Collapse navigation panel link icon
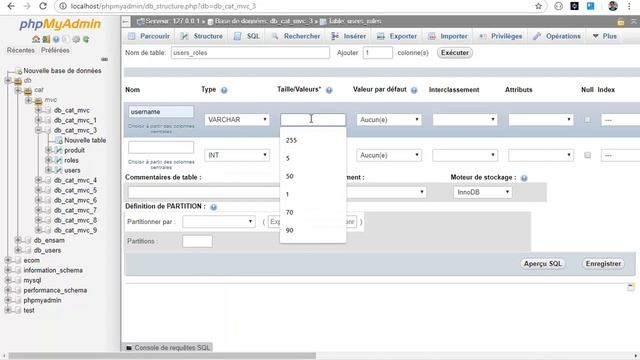Viewport: 640px width, 360px height. pyautogui.click(x=104, y=59)
